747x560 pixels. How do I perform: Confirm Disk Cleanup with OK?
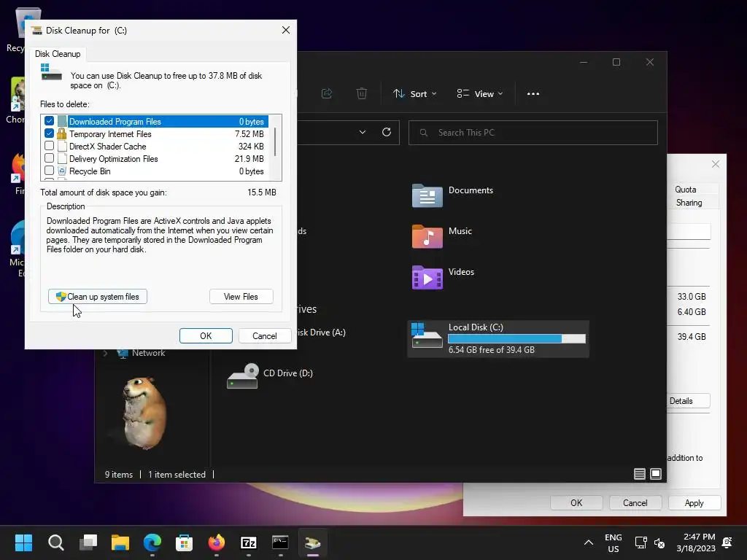206,335
